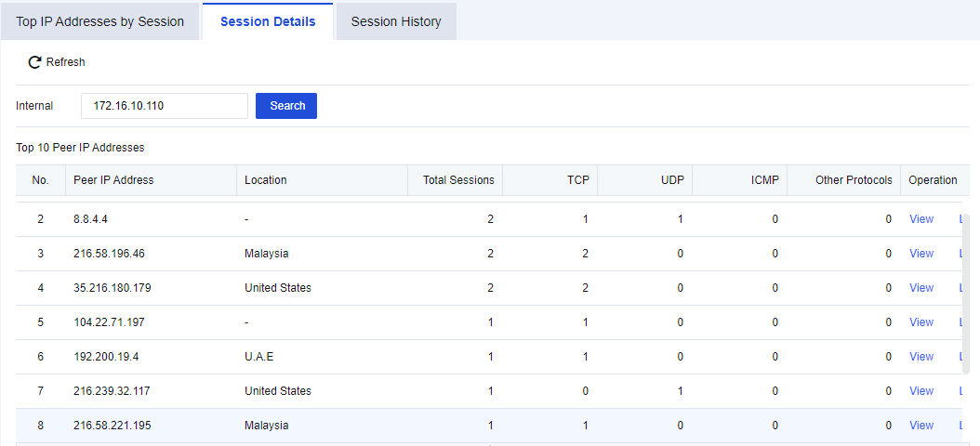Click the table's vertical scrollbar

(966, 297)
